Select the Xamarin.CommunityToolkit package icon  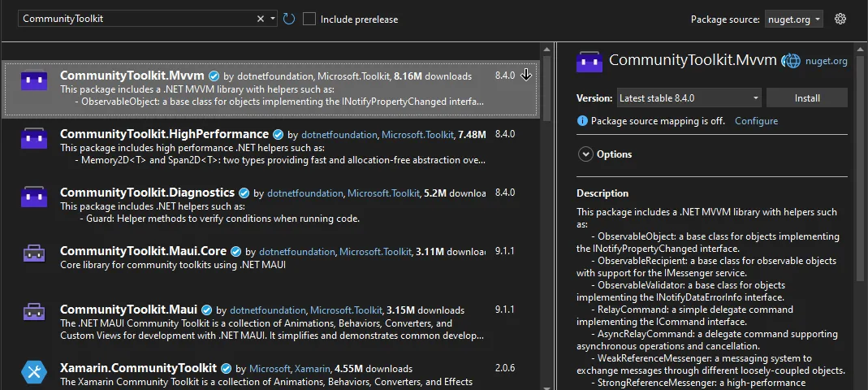pos(33,372)
